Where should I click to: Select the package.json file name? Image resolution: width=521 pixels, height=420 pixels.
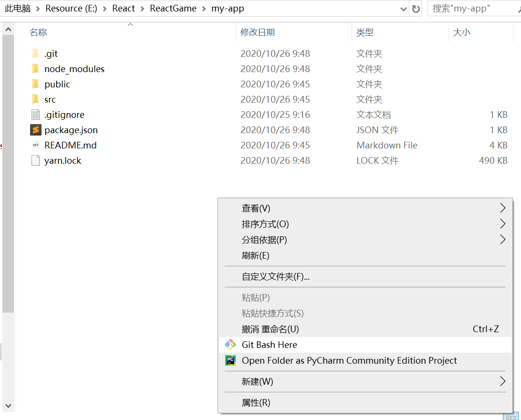pyautogui.click(x=71, y=130)
